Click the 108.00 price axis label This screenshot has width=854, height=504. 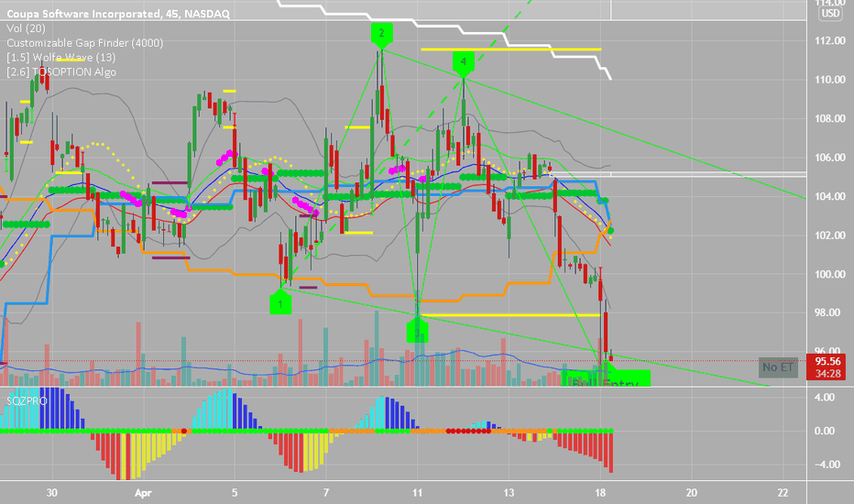pyautogui.click(x=830, y=119)
